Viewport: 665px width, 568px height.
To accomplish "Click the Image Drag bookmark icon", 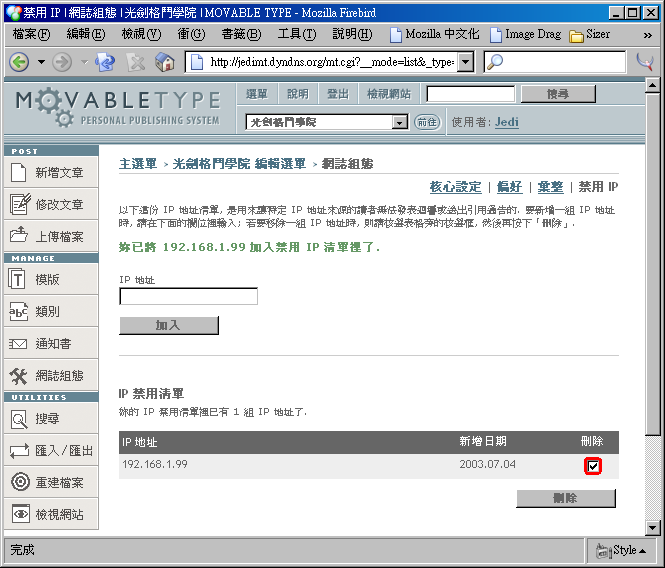I will click(x=495, y=35).
